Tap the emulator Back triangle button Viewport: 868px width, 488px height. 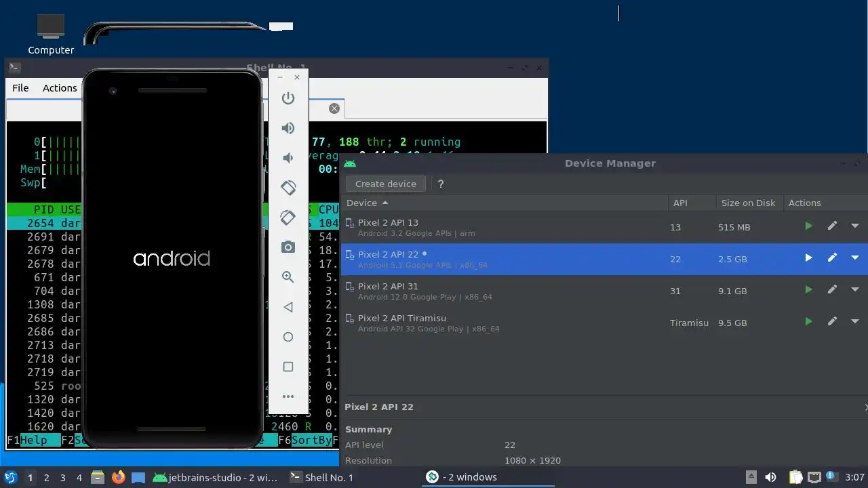[288, 307]
